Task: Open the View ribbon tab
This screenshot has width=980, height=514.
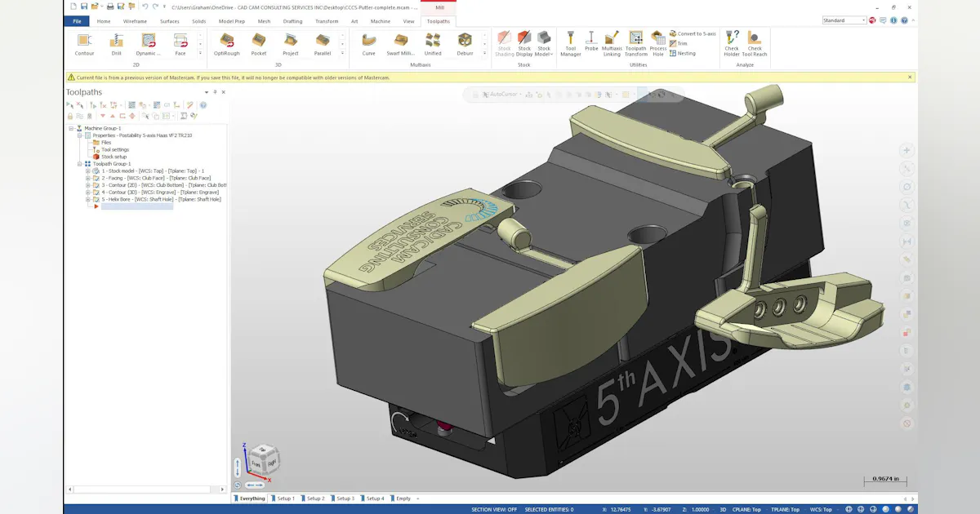Action: pyautogui.click(x=408, y=21)
